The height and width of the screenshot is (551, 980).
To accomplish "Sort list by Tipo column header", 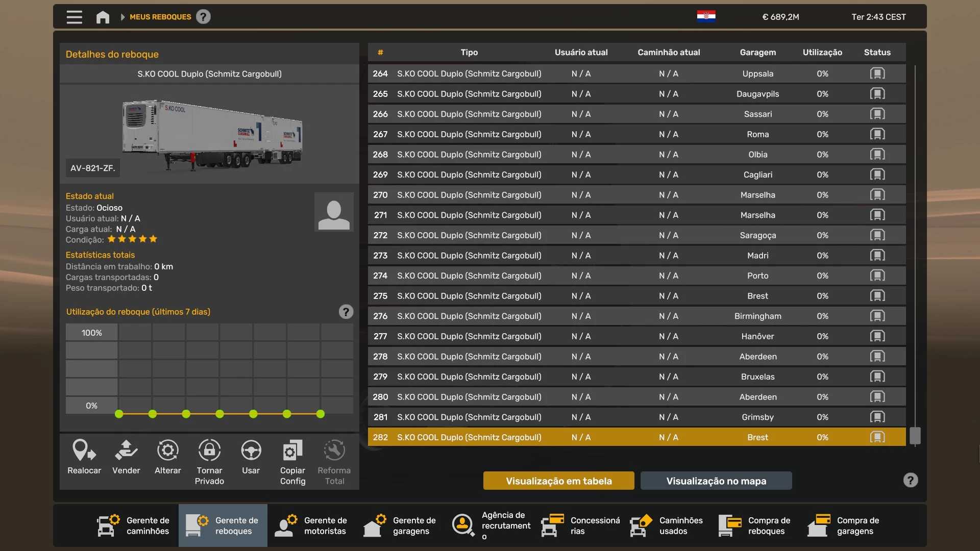I will 469,52.
